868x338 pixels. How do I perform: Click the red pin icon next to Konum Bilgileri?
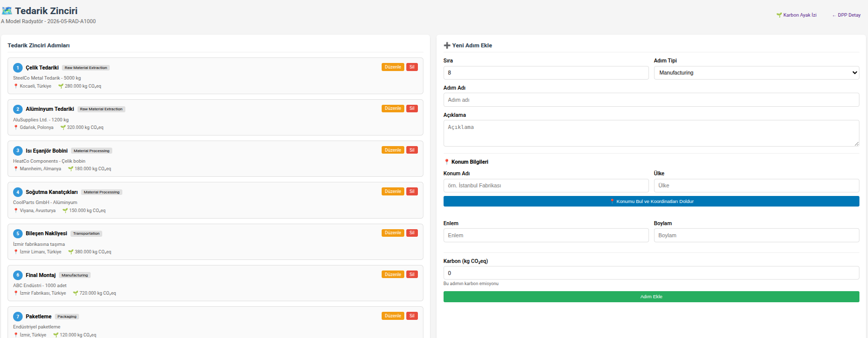point(447,162)
